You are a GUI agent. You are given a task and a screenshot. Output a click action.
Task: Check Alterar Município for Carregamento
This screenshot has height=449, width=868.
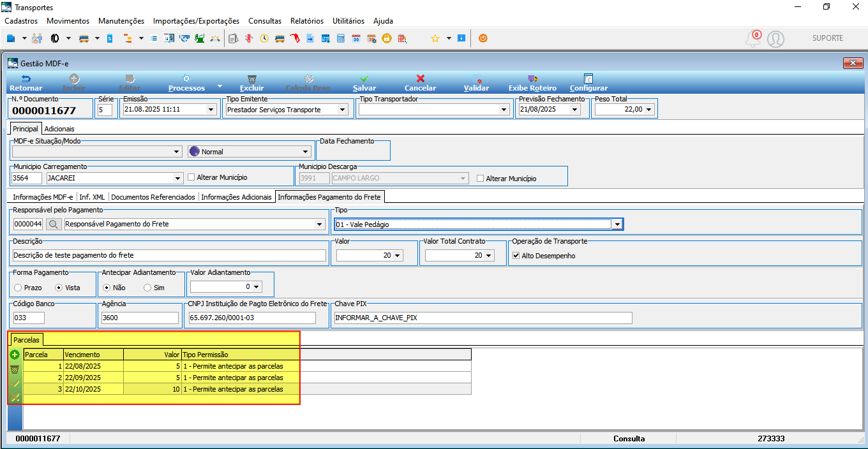(x=191, y=177)
